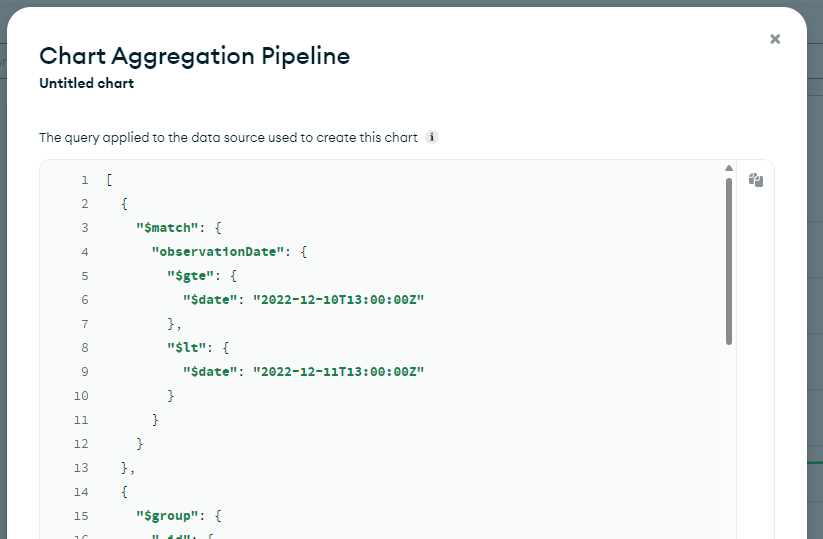
Task: Close the Chart Aggregation Pipeline dialog
Action: 775,39
